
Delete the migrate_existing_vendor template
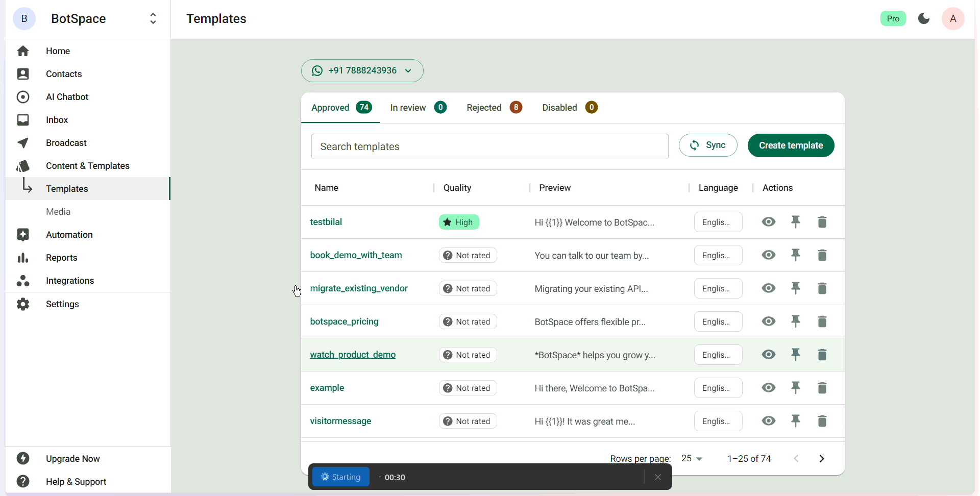tap(822, 288)
